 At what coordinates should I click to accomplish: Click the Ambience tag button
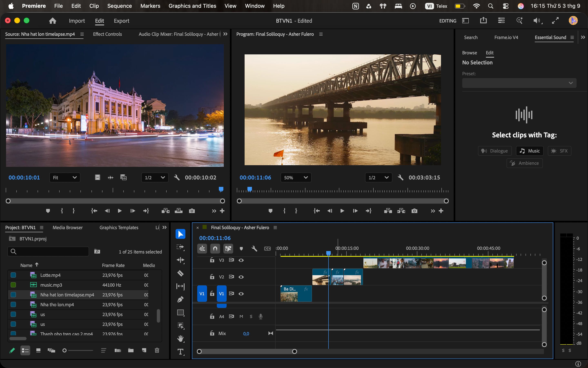pos(525,163)
